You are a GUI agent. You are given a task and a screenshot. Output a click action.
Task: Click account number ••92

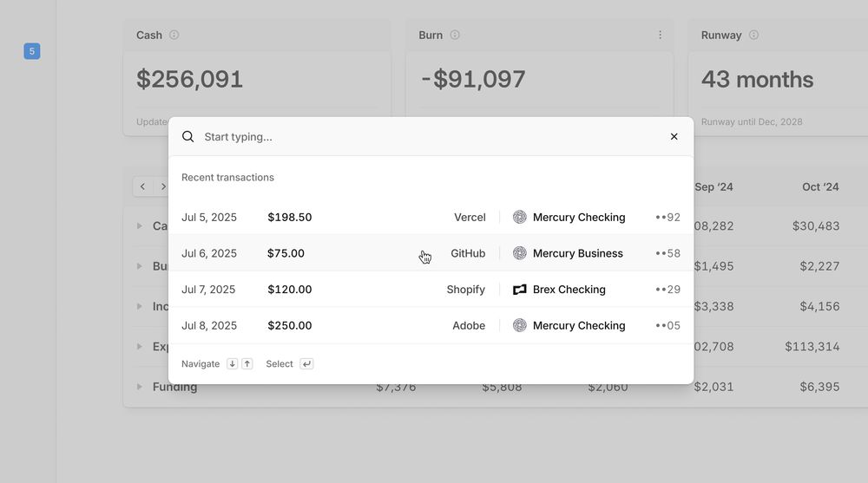[667, 218]
